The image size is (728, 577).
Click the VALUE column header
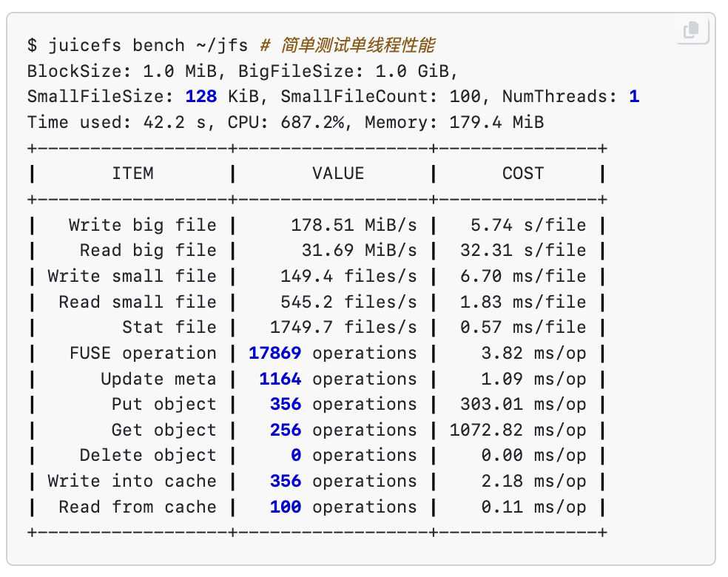[338, 174]
